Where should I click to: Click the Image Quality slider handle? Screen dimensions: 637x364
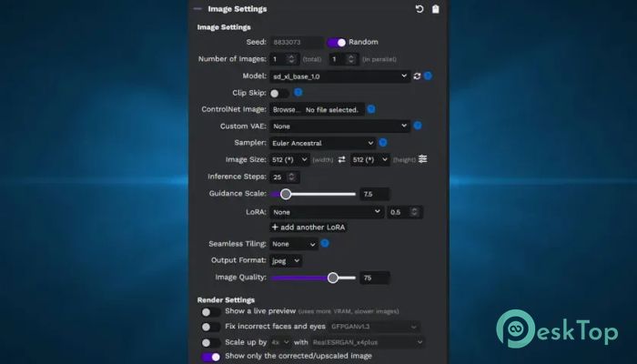(333, 278)
